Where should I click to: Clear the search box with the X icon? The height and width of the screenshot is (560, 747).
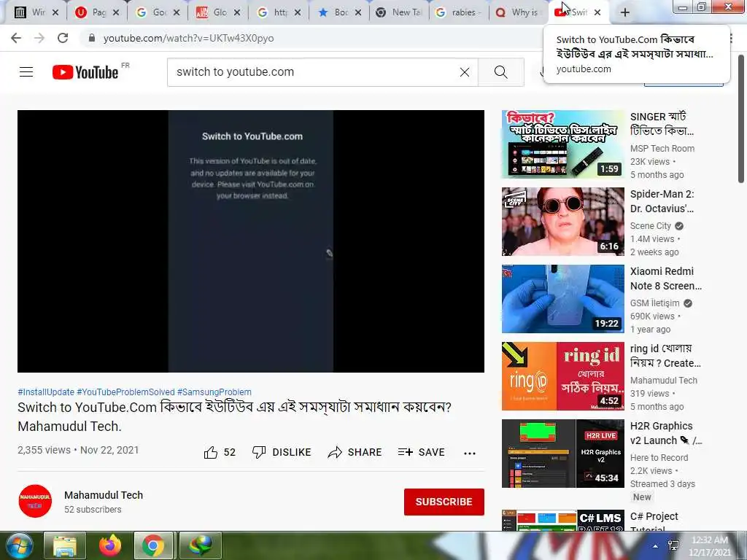coord(465,72)
